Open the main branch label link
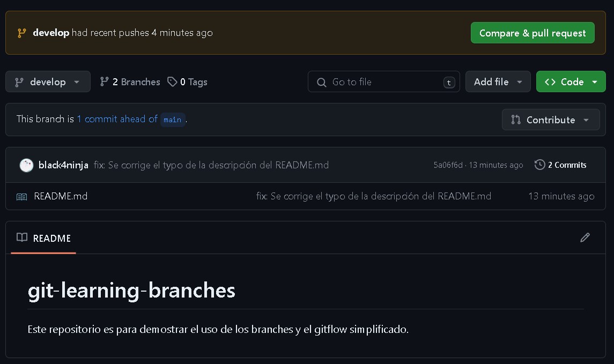 click(172, 120)
